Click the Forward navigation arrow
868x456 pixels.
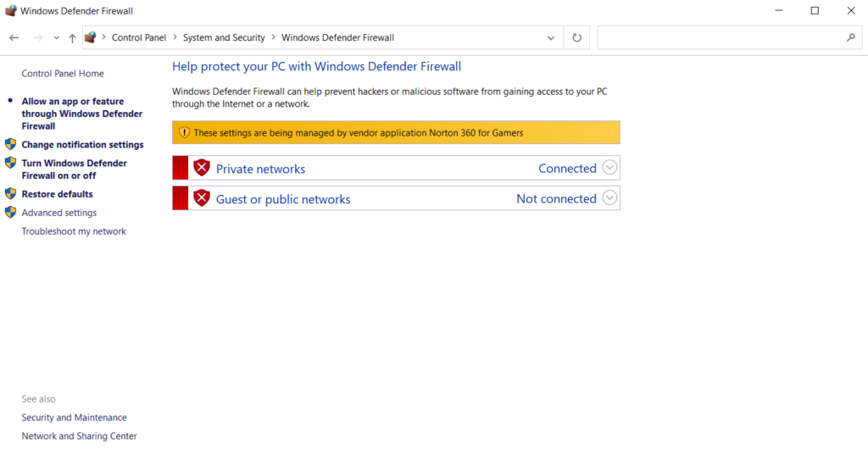point(37,37)
